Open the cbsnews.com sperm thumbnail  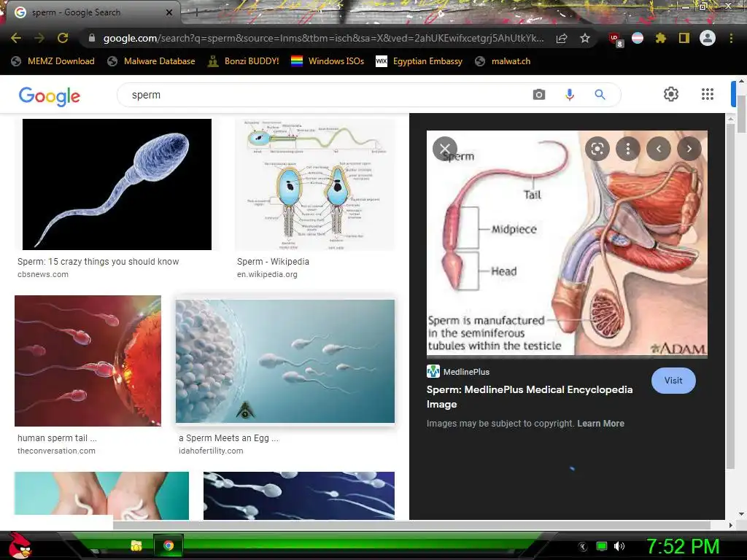tap(117, 184)
